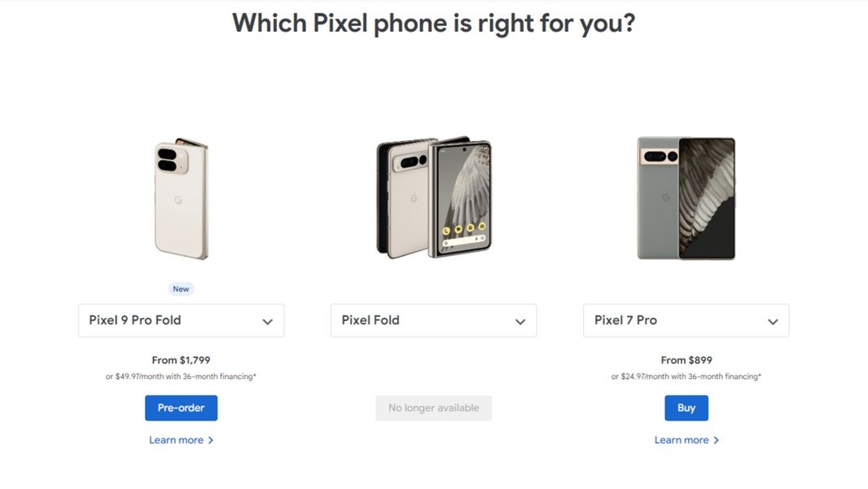Click the grayed-out No longer available label
This screenshot has width=868, height=489.
(433, 407)
